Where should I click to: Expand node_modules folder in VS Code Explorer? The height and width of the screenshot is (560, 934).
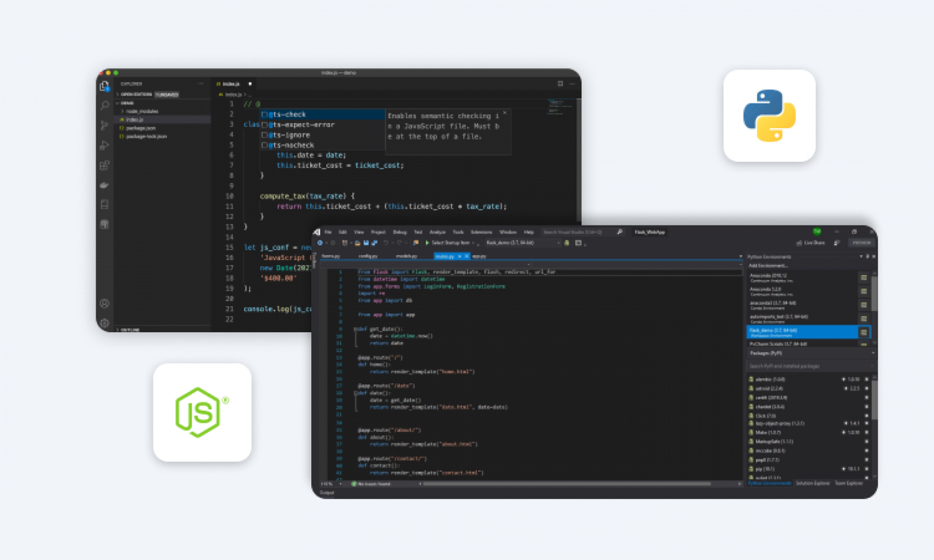[140, 111]
